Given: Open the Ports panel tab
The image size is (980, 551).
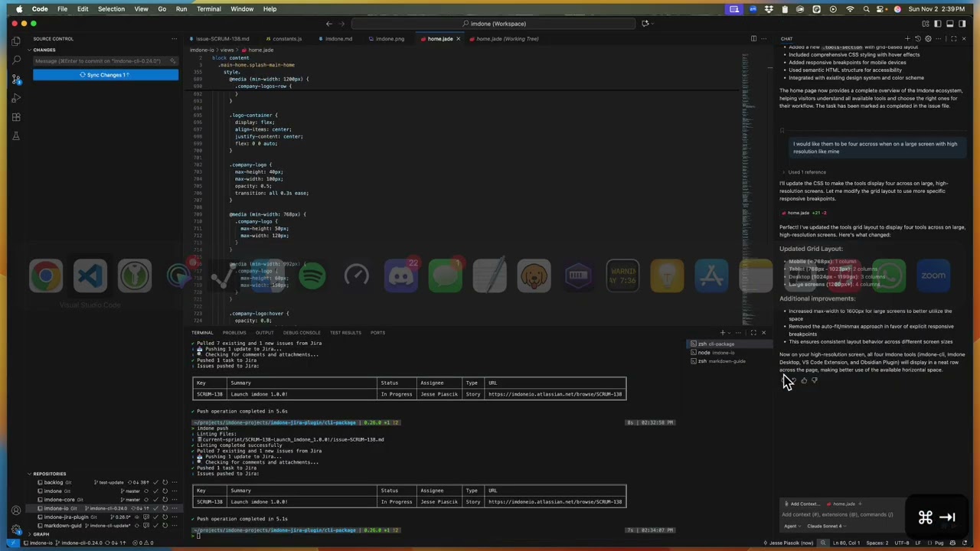Looking at the screenshot, I should pos(377,332).
